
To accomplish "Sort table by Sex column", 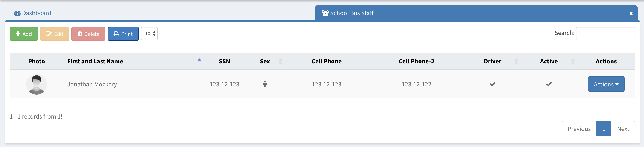I will (x=280, y=61).
